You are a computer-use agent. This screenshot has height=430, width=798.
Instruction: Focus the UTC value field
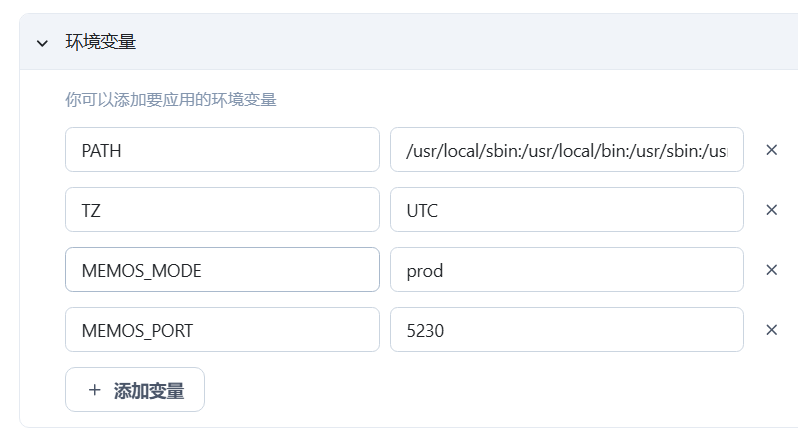[566, 210]
